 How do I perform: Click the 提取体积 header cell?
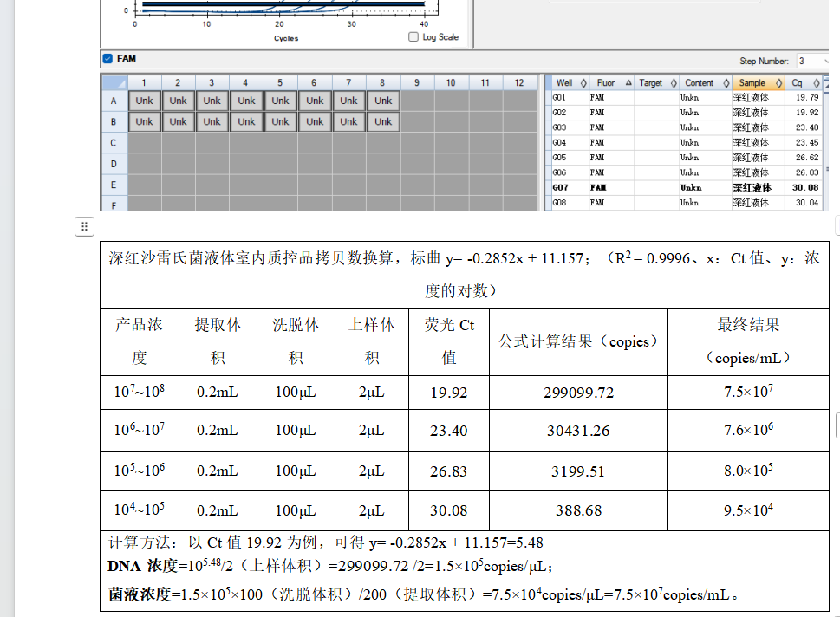(218, 341)
